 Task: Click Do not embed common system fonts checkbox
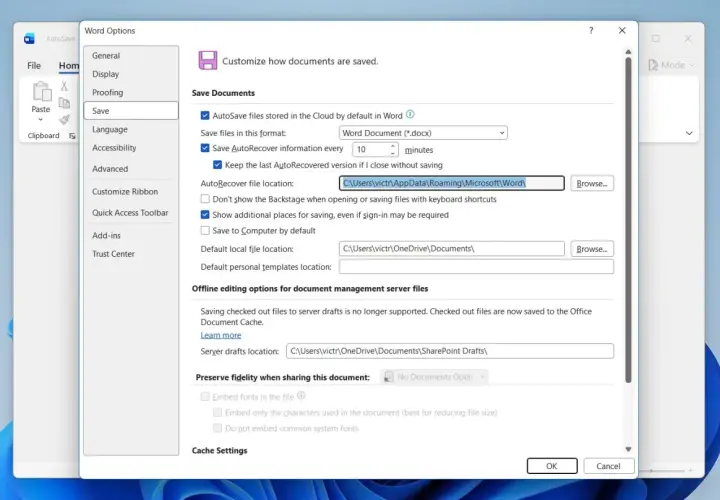click(217, 428)
